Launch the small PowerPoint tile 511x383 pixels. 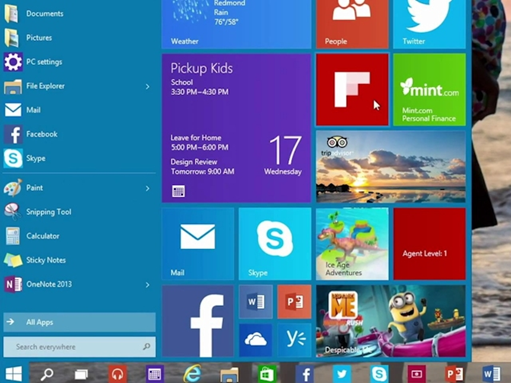[x=294, y=302]
